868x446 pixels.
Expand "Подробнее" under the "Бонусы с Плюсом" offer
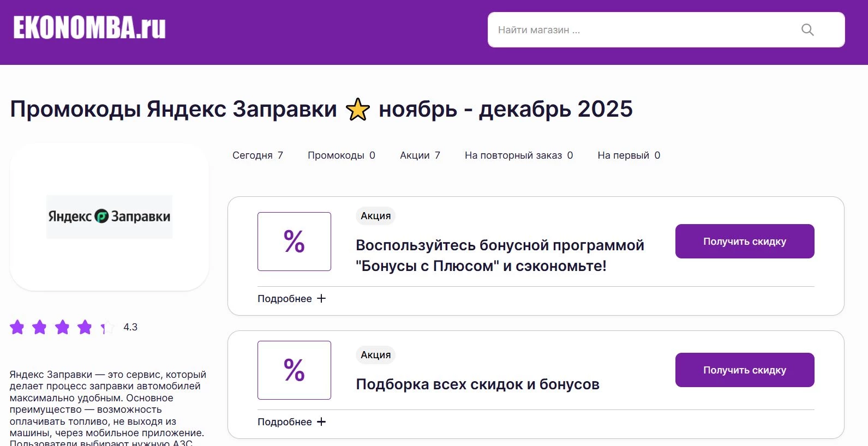(291, 299)
